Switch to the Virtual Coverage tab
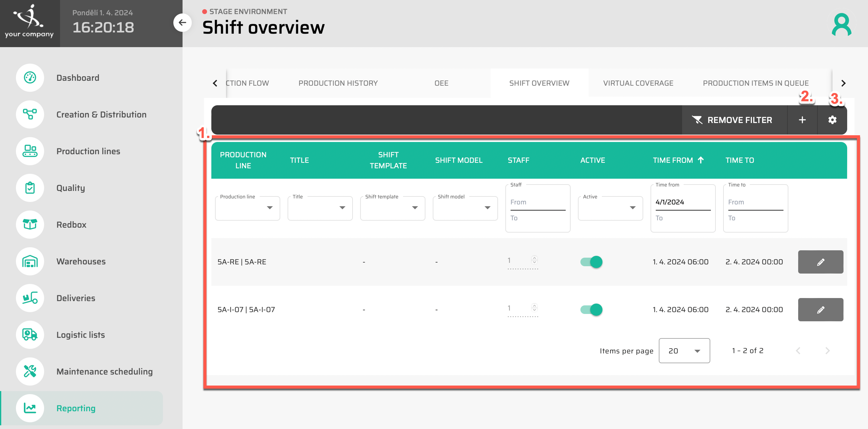The width and height of the screenshot is (868, 429). coord(638,83)
